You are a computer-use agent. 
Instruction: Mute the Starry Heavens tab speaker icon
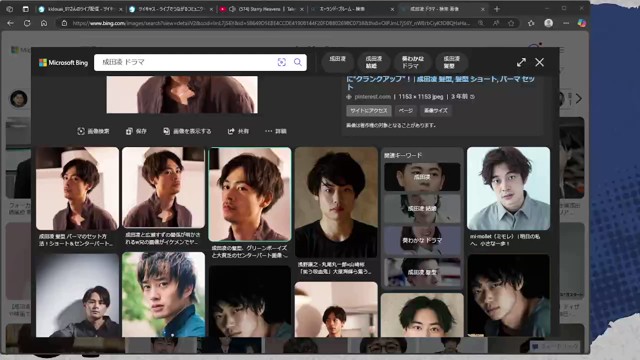232,9
